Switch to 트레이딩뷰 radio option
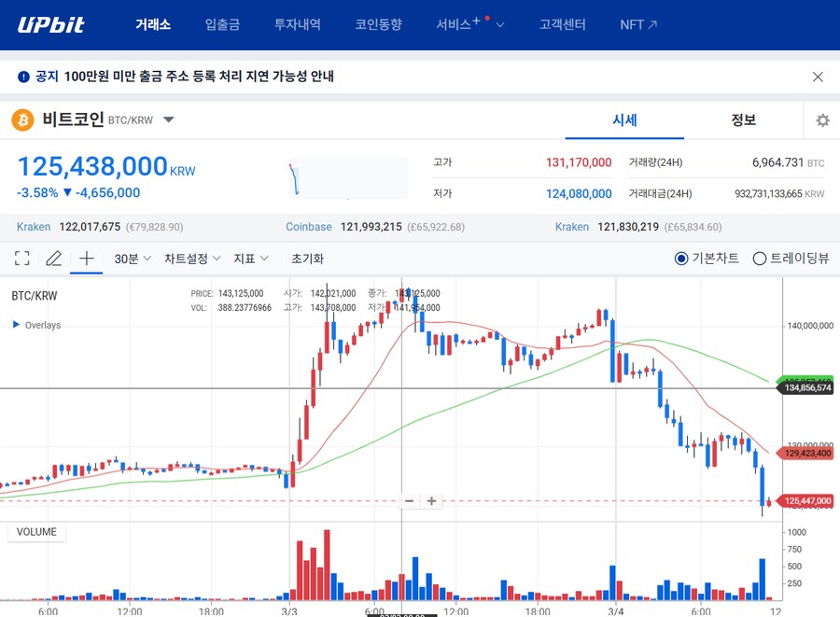Image resolution: width=840 pixels, height=617 pixels. click(x=760, y=259)
